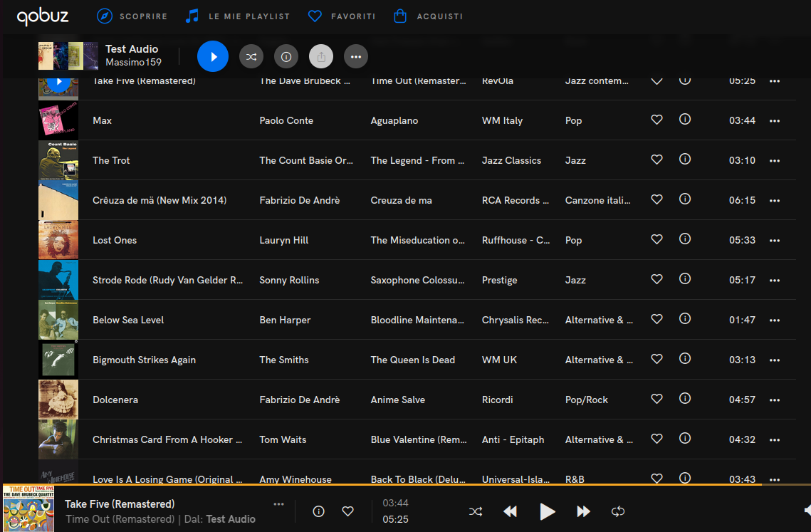Go to Le Mie Playlist
This screenshot has height=532, width=811.
(x=237, y=16)
